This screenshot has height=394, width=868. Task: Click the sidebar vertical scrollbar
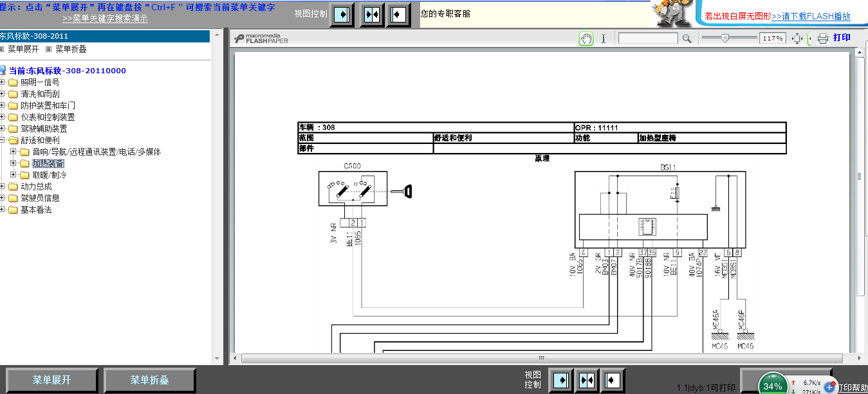(x=216, y=196)
